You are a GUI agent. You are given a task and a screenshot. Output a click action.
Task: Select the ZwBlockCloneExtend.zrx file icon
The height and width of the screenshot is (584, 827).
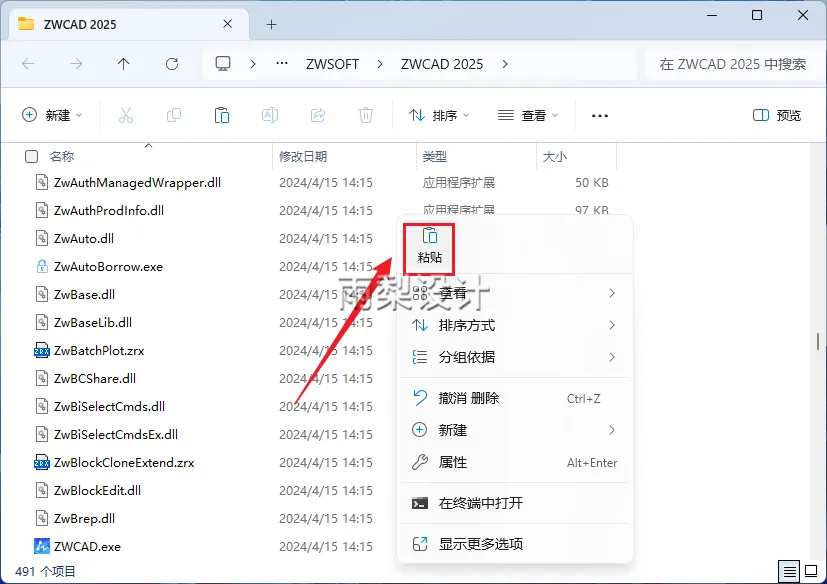pos(42,462)
